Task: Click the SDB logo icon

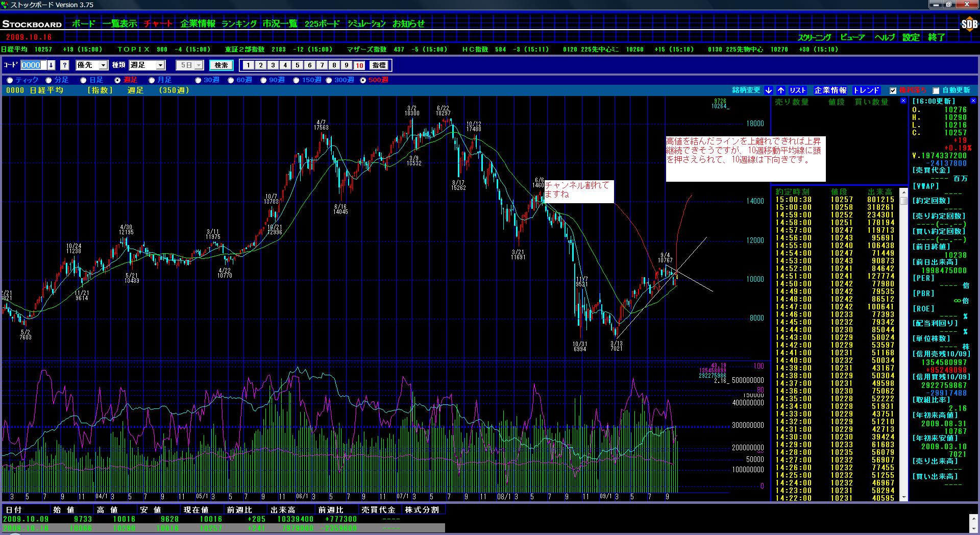Action: point(968,24)
